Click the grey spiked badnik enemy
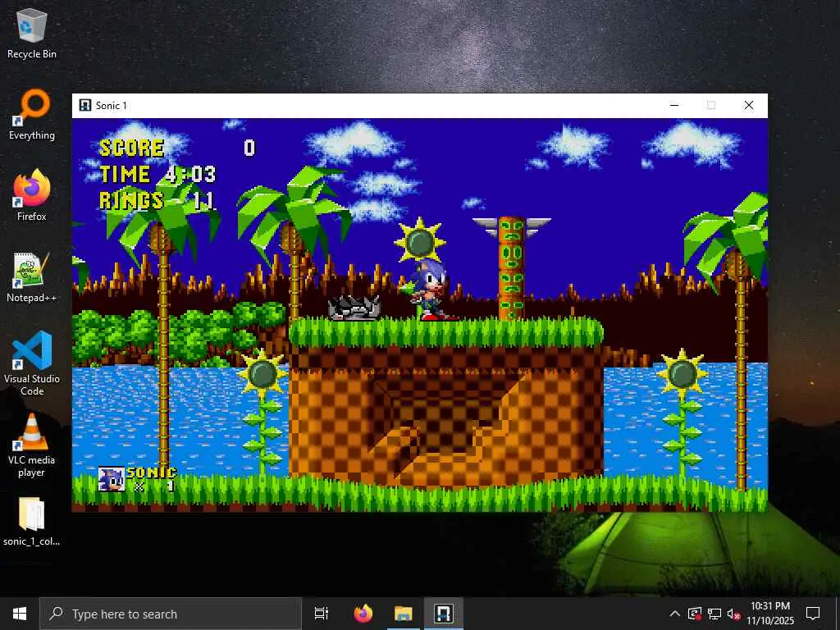 [x=354, y=308]
